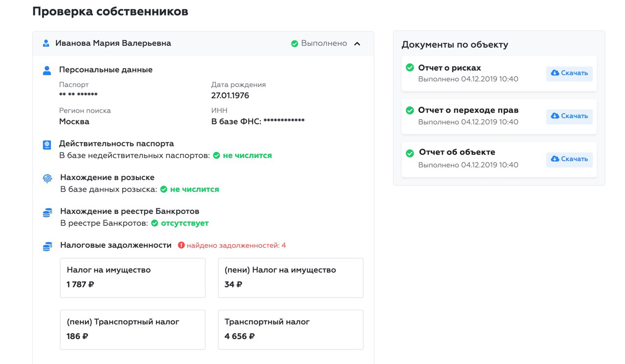625x364 pixels.
Task: Open the Транспортный налог 4 656 ₽ card
Action: (x=291, y=329)
